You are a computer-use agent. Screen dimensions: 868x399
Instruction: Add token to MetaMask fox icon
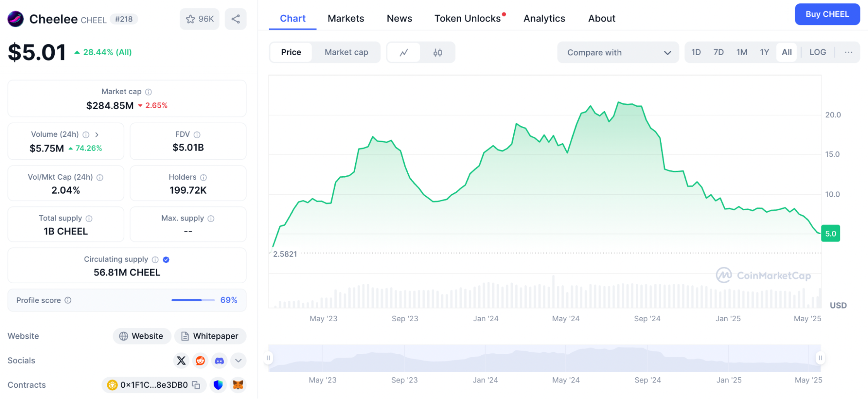(238, 385)
